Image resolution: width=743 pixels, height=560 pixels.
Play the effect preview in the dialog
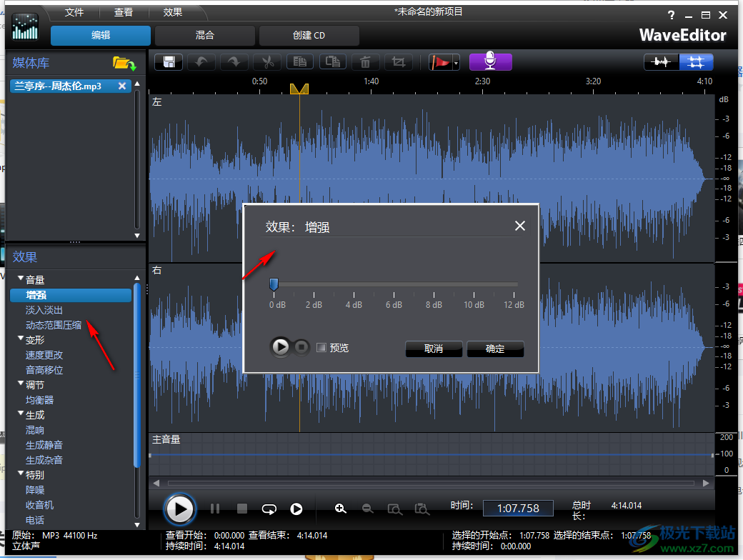click(x=280, y=346)
